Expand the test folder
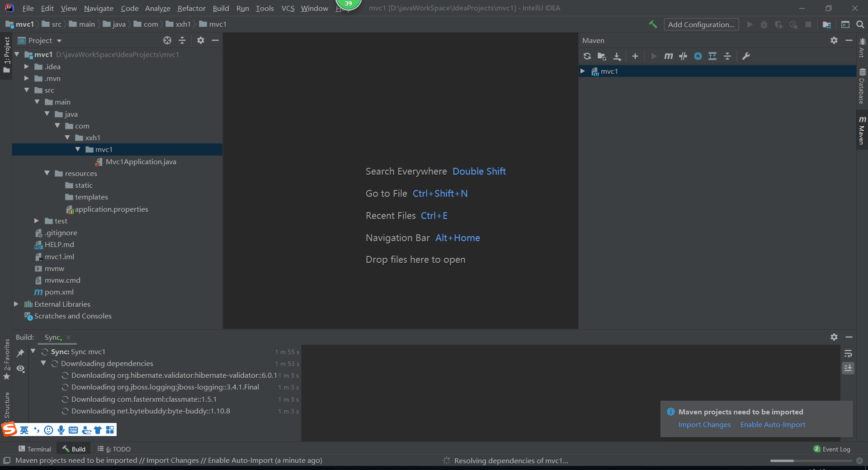Screen dimensions: 868x470 [x=37, y=221]
